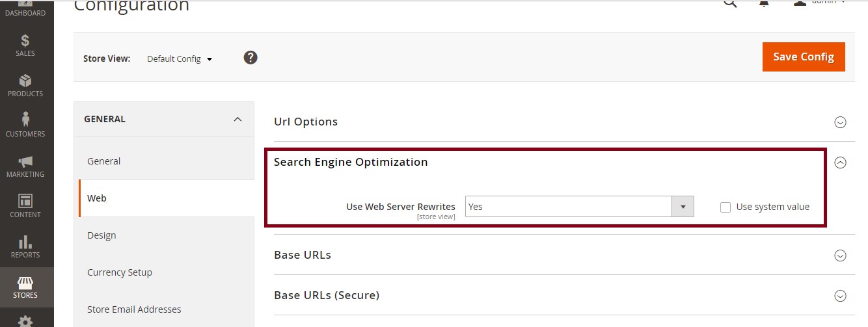
Task: Select the Currency Setup tab
Action: click(120, 272)
